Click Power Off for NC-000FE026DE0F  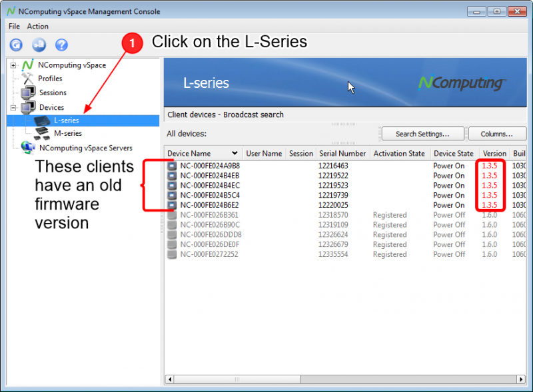(x=449, y=244)
